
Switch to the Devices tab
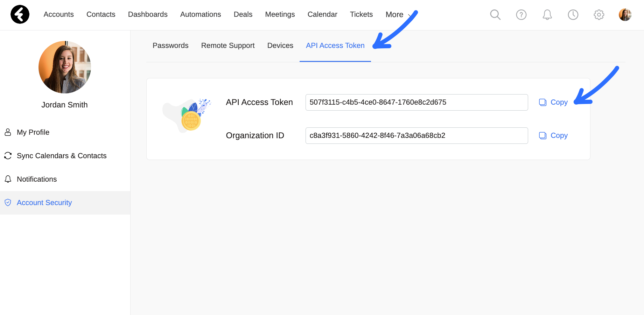pyautogui.click(x=280, y=45)
